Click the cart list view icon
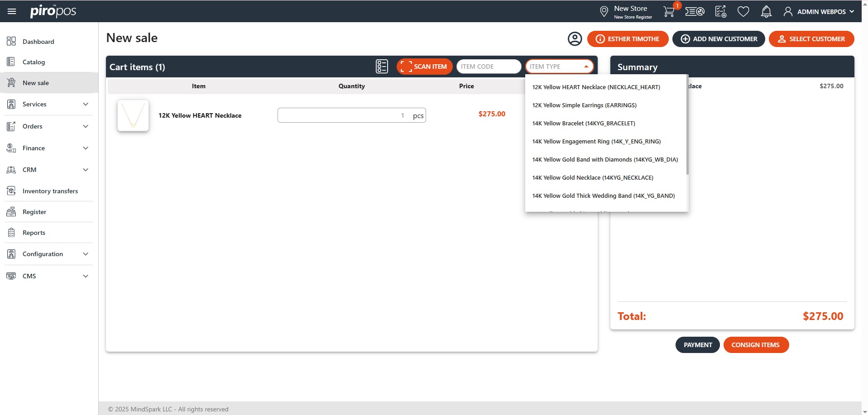Viewport: 868px width, 415px height. 382,67
